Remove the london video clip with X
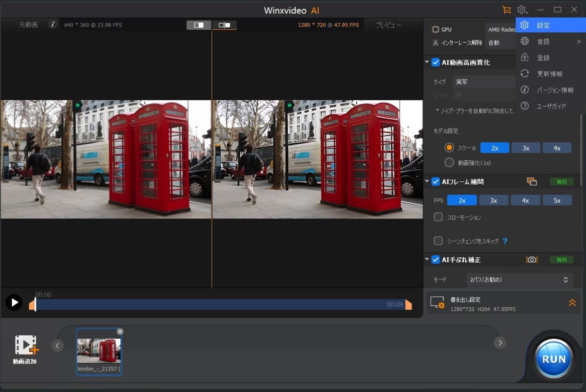This screenshot has width=586, height=392. click(x=120, y=331)
